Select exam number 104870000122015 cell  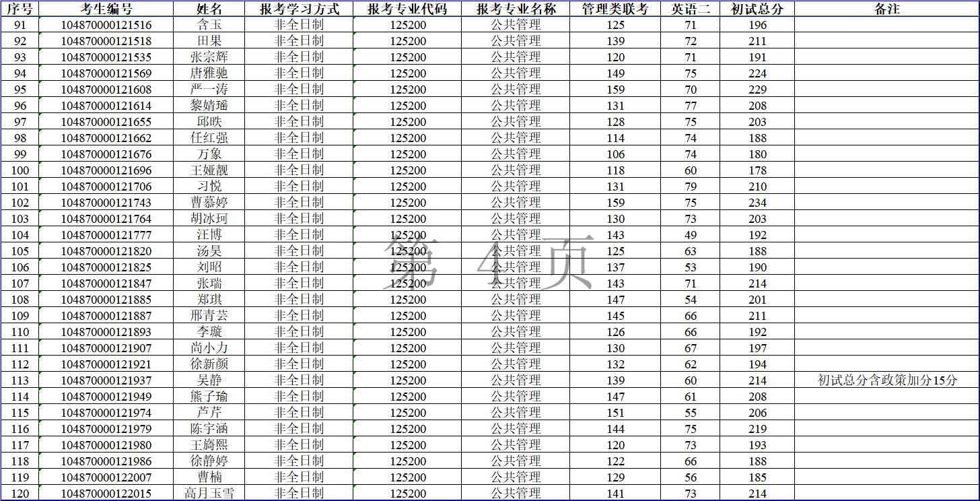click(106, 494)
